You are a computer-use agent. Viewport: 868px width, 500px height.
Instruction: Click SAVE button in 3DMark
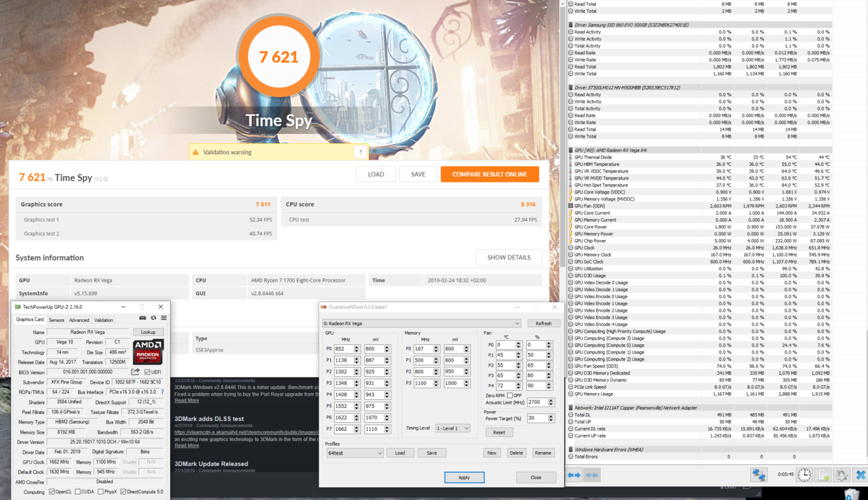[x=418, y=174]
